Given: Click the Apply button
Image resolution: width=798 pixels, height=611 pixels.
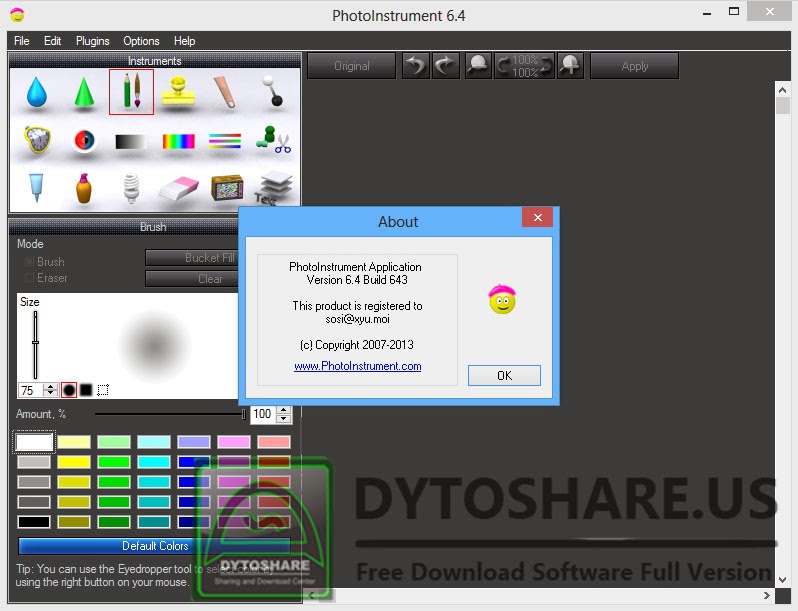Looking at the screenshot, I should 635,66.
